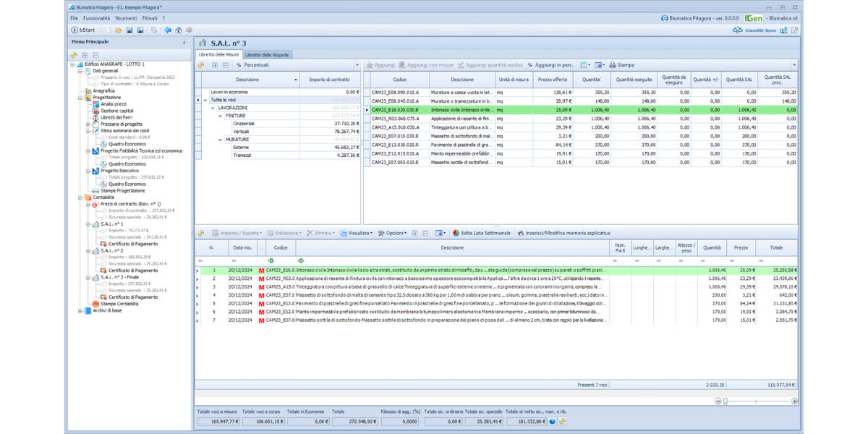Click the blue back arrow icon

pyautogui.click(x=168, y=30)
